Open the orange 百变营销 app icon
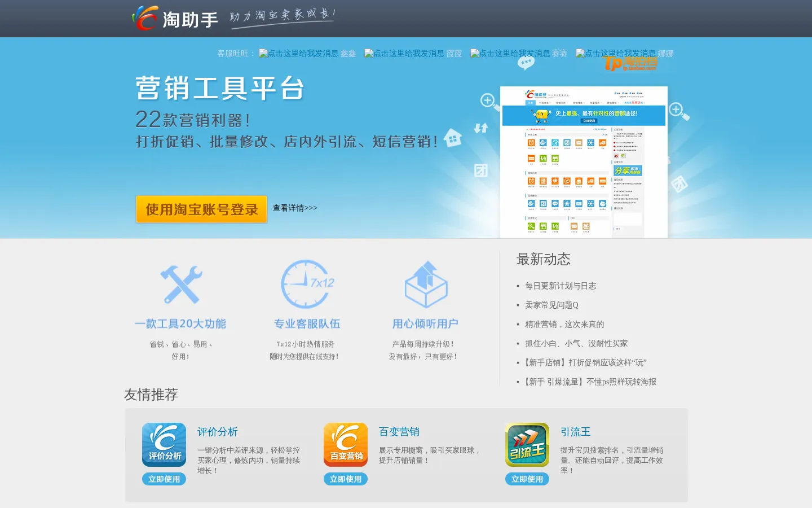Screen dimensions: 812x508 [x=346, y=445]
